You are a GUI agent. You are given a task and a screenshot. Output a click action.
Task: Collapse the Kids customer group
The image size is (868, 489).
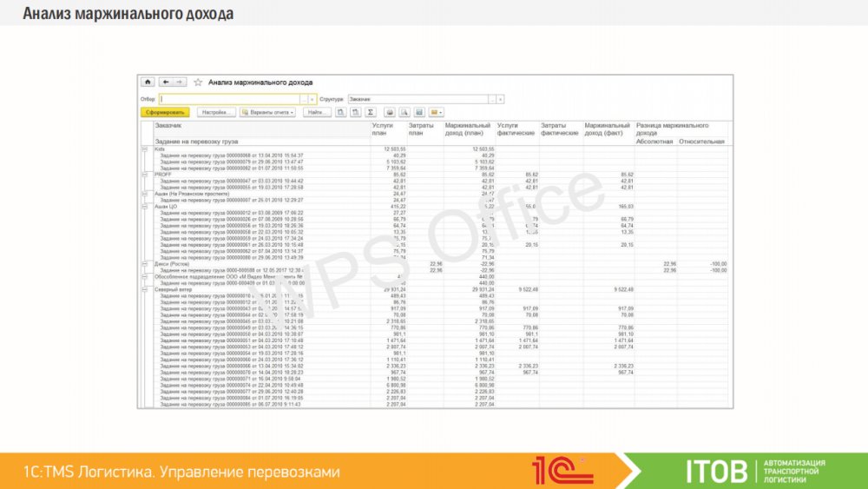(145, 149)
